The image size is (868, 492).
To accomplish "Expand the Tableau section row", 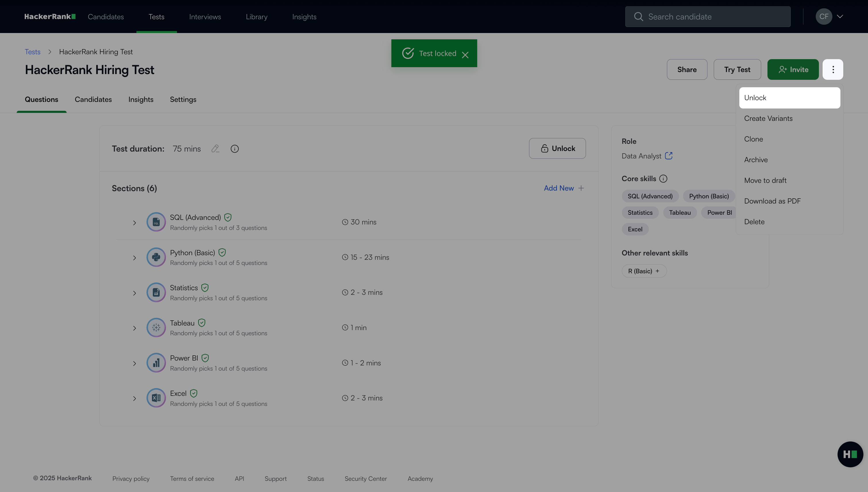I will point(135,328).
